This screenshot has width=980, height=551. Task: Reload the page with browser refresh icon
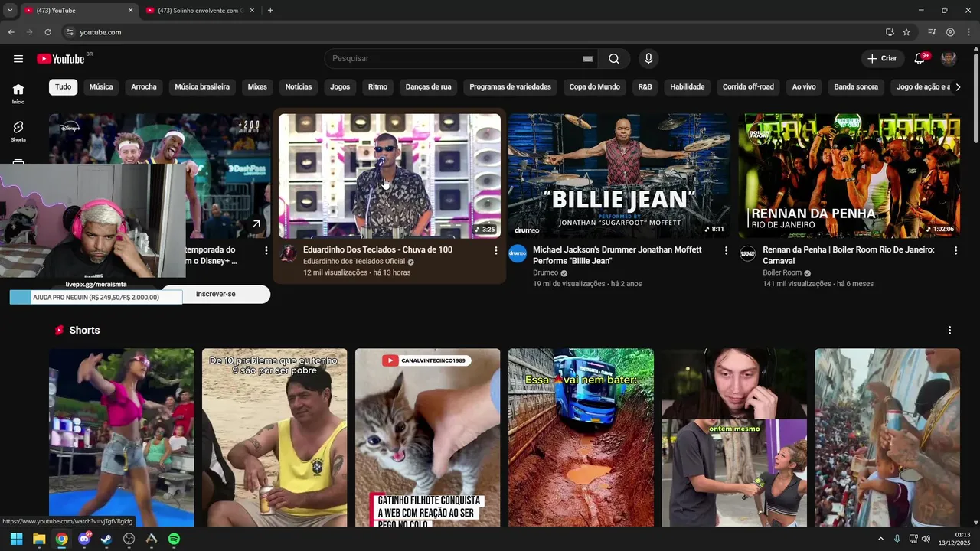(x=47, y=32)
